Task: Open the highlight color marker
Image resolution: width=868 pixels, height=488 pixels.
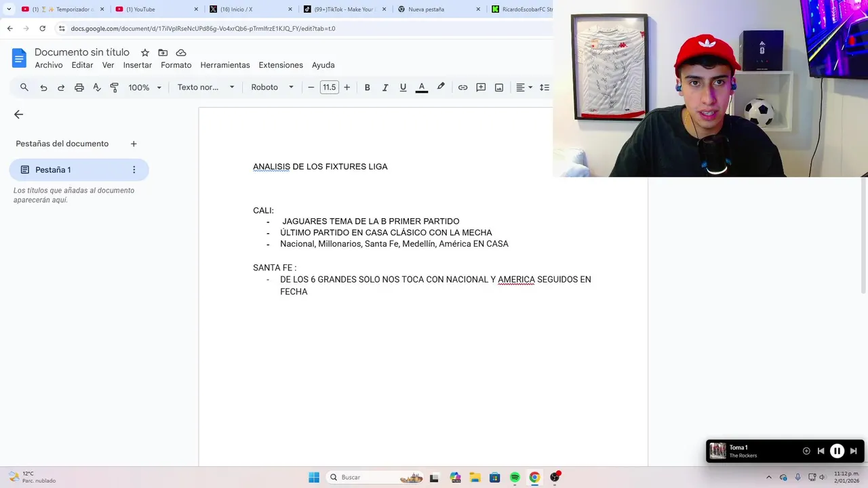Action: point(441,87)
